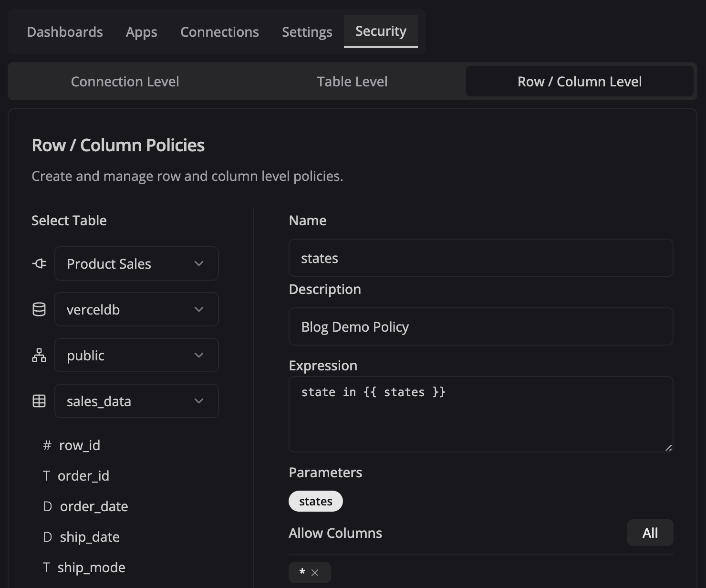Open the Product Sales connection dropdown

[136, 263]
